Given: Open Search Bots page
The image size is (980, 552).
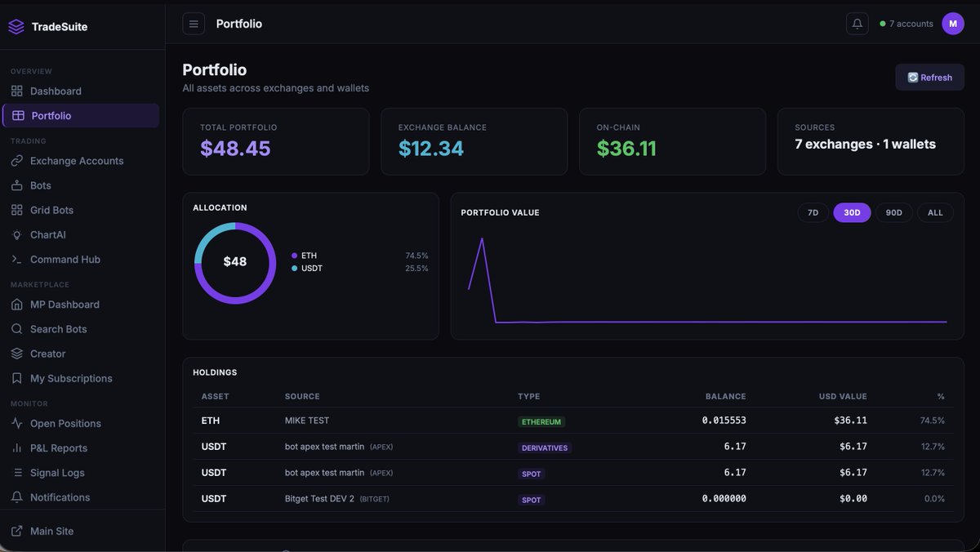Looking at the screenshot, I should click(x=81, y=329).
